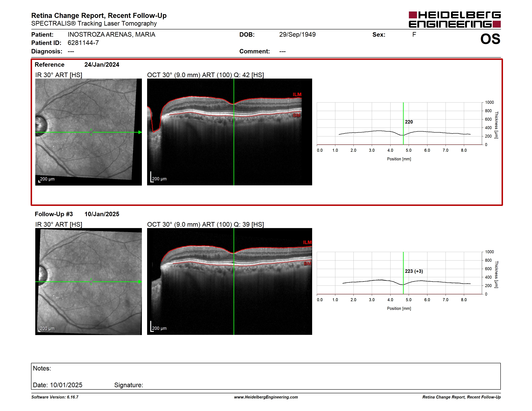The image size is (532, 411).
Task: Click the ILM label in reference OCT
Action: coord(297,94)
